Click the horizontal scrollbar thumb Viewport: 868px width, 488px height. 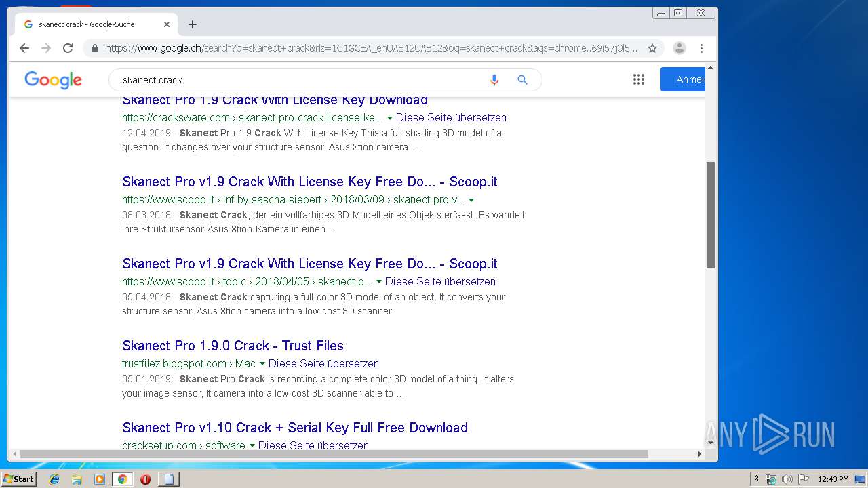(x=334, y=454)
